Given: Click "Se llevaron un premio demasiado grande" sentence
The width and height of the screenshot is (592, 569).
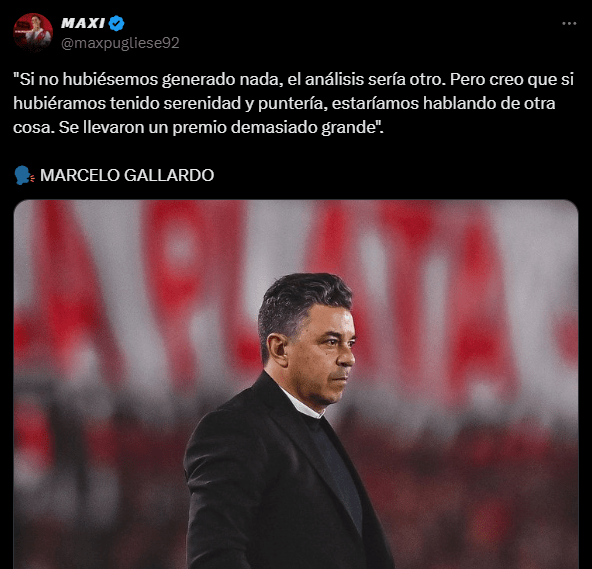Looking at the screenshot, I should 219,128.
